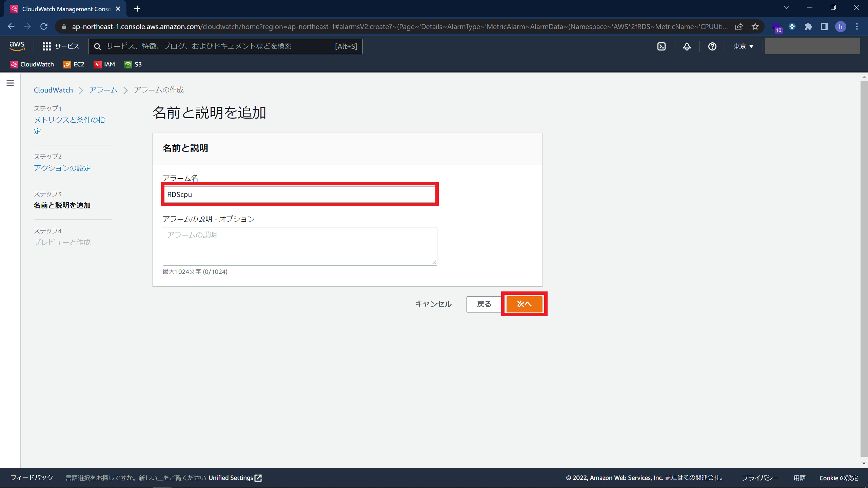
Task: Click キャンセル button
Action: click(433, 304)
